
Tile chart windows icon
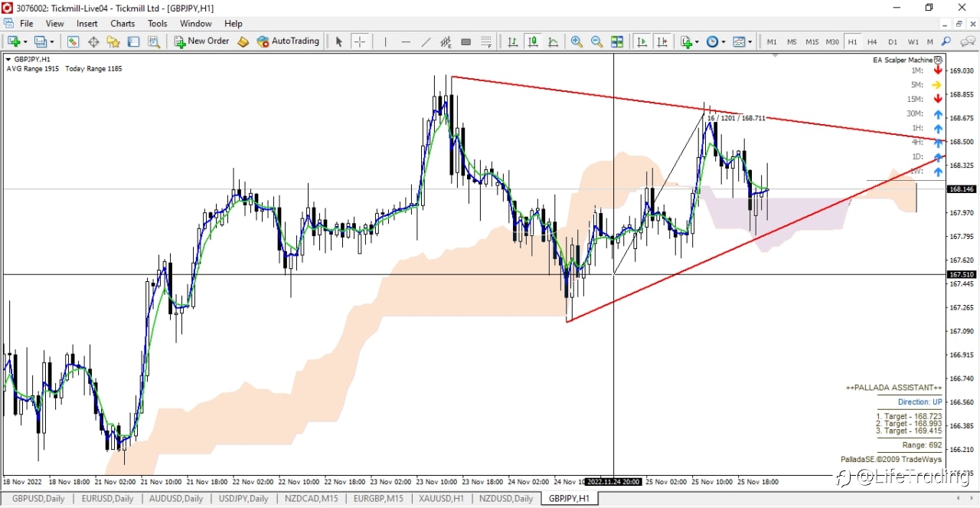pos(617,41)
